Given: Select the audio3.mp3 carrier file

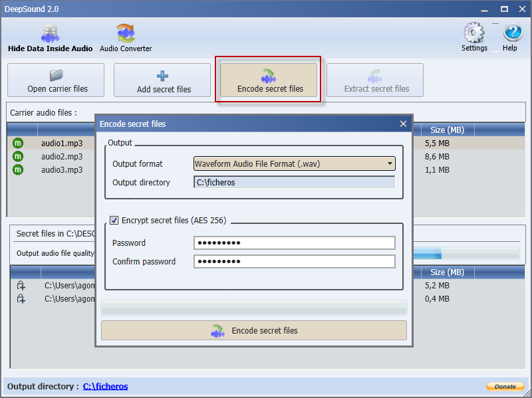Looking at the screenshot, I should tap(62, 170).
